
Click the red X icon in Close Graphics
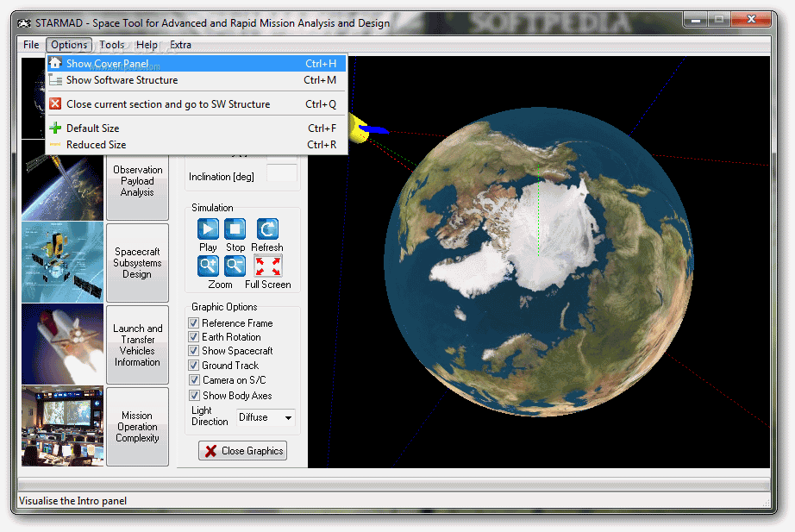tap(211, 451)
